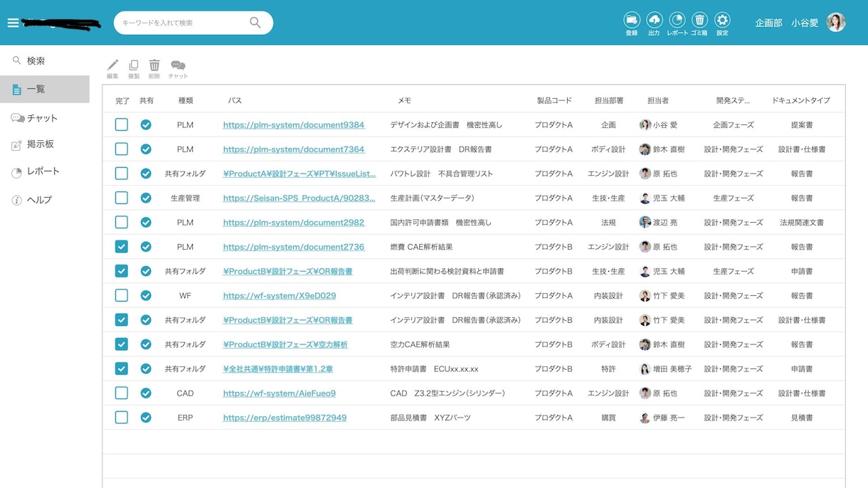Open 掲示板 in the sidebar

45,144
